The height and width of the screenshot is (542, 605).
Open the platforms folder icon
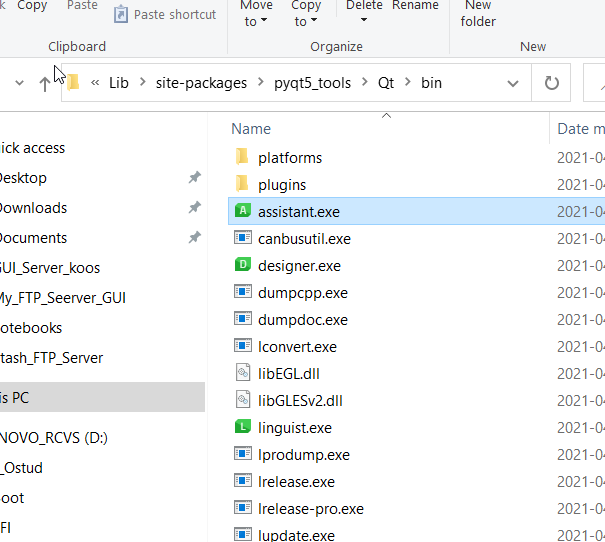(242, 157)
